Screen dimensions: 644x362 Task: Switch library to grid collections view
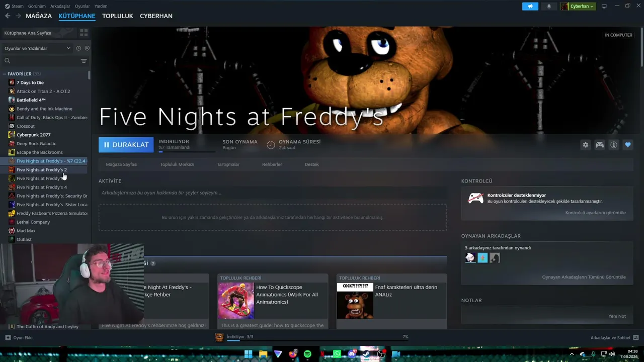84,33
